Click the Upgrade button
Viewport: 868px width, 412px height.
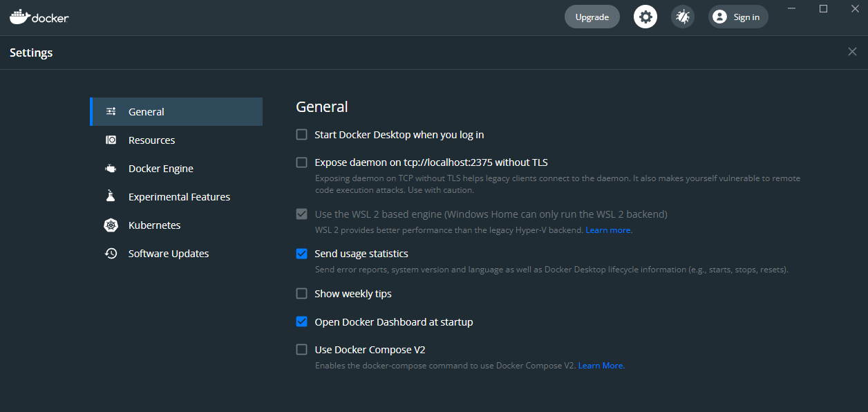pos(592,17)
